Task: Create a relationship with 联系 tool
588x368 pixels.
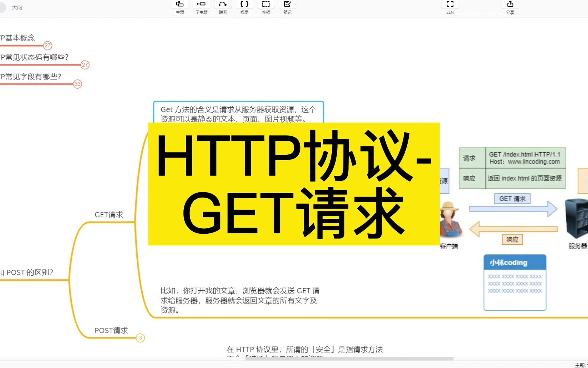Action: coord(223,7)
